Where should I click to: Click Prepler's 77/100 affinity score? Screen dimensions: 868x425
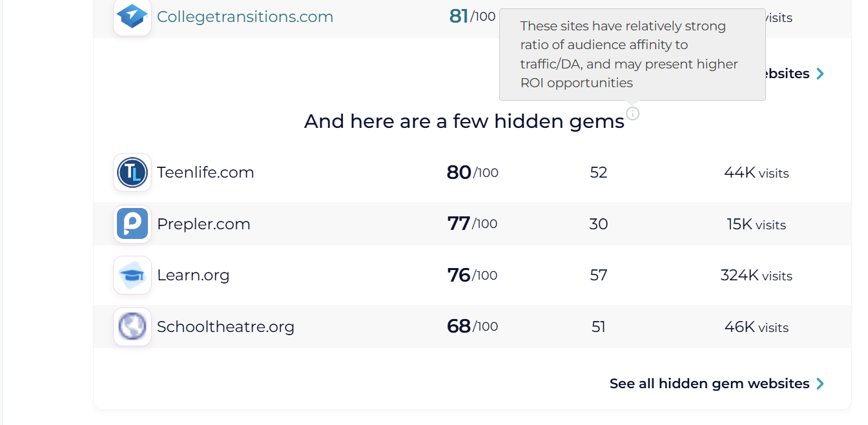point(472,223)
